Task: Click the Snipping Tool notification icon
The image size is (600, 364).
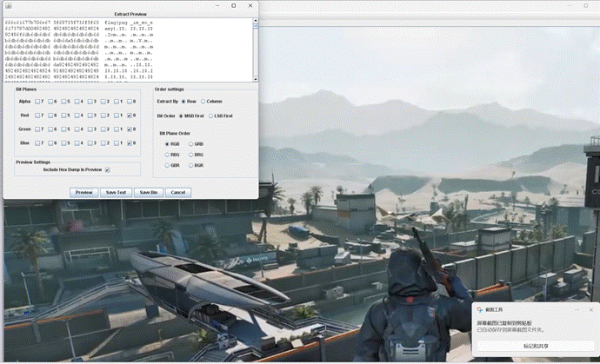Action: [480, 310]
